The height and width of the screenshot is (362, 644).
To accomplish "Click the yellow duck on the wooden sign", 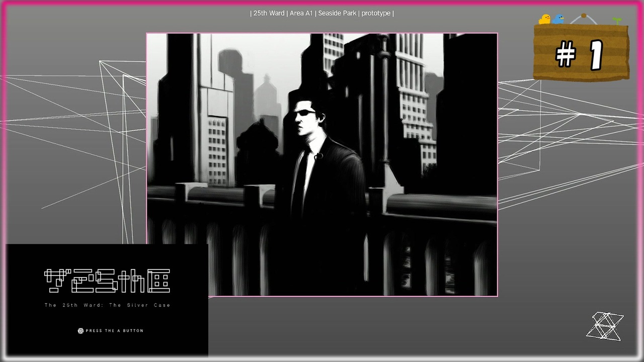I will (x=544, y=19).
